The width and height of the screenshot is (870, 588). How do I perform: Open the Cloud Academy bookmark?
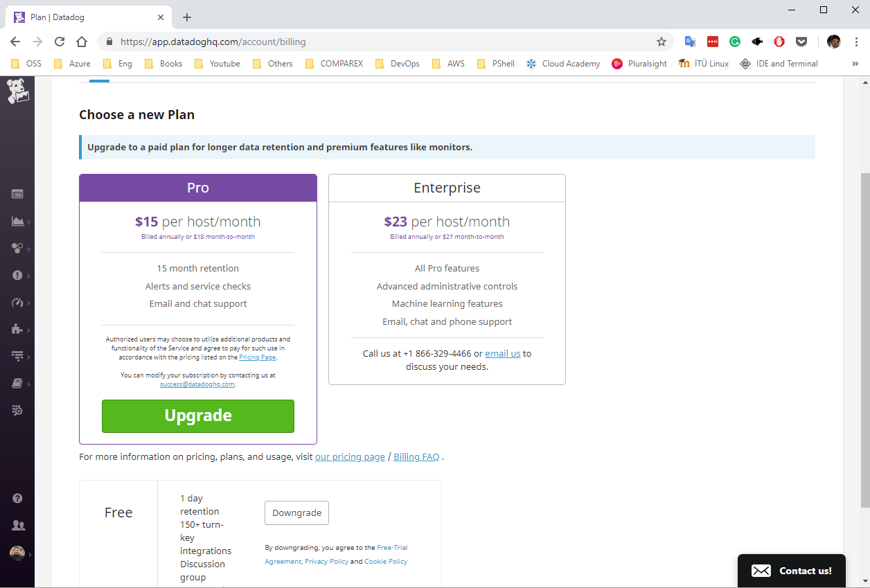click(563, 64)
